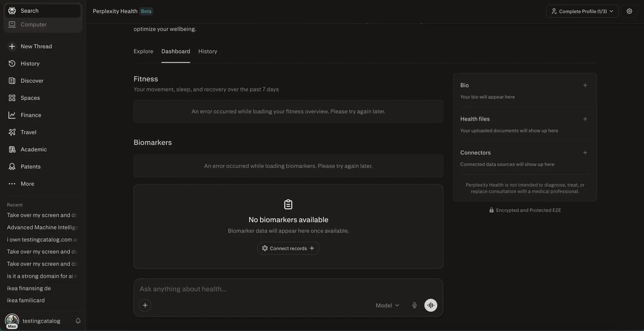Expand the Complete Profile dropdown

(x=582, y=11)
